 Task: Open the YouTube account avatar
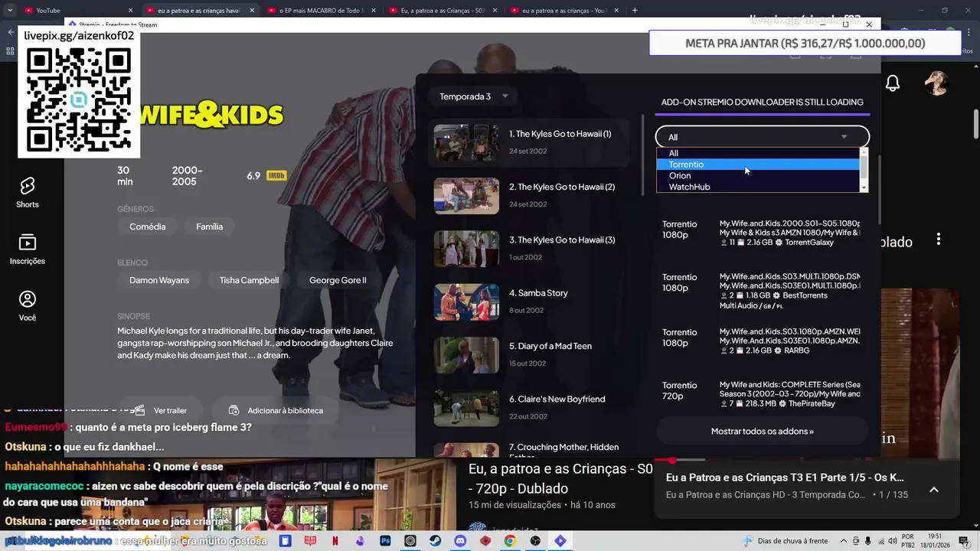point(936,83)
